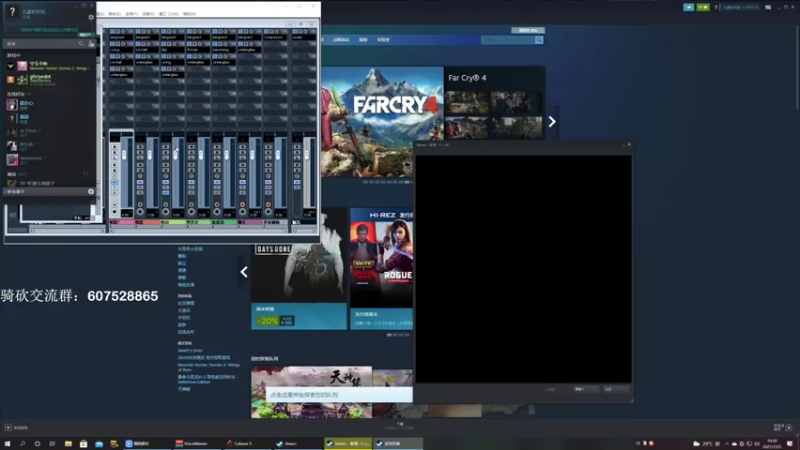This screenshot has width=800, height=450.
Task: Click the discovery queue prompt bar
Action: pyautogui.click(x=339, y=394)
